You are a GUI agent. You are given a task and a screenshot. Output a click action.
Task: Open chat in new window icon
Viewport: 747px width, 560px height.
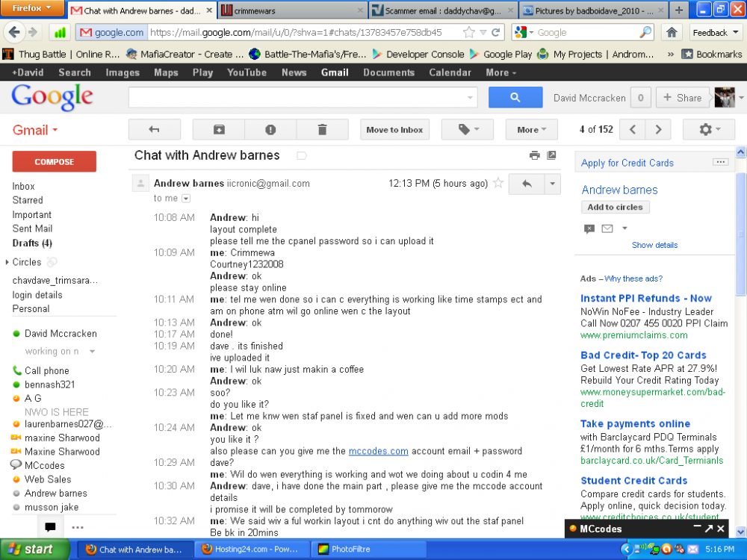pos(552,155)
